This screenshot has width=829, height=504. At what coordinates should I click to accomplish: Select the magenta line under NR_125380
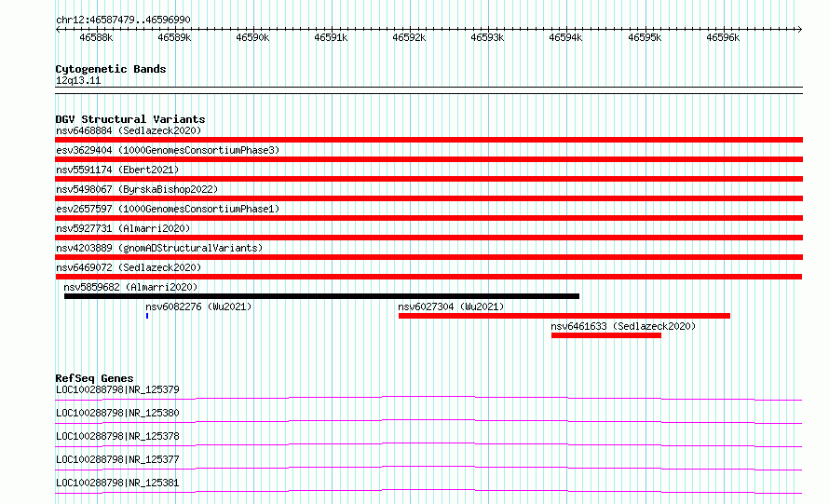coord(428,421)
